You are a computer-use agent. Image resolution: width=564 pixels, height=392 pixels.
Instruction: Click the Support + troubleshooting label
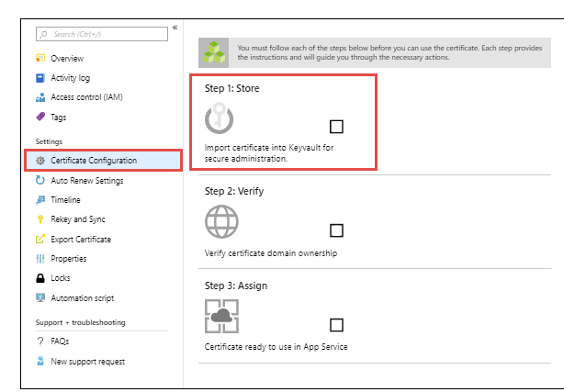point(80,322)
